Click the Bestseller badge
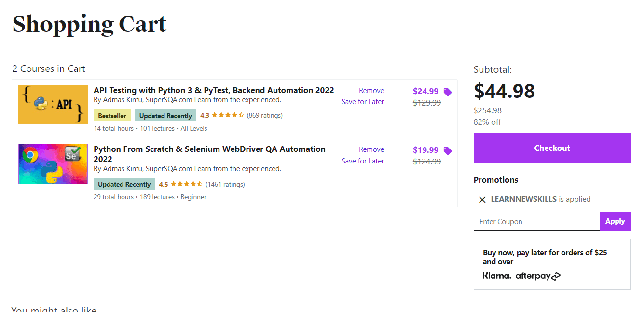644x312 pixels. (x=112, y=115)
